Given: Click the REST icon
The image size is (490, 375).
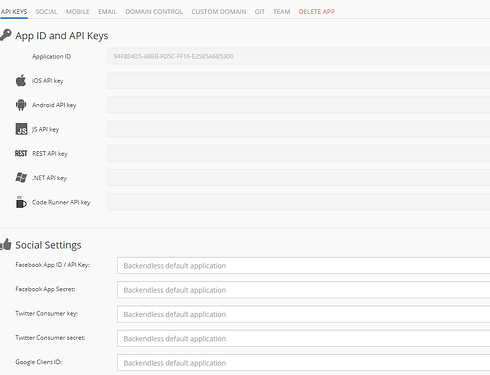Looking at the screenshot, I should click(21, 153).
